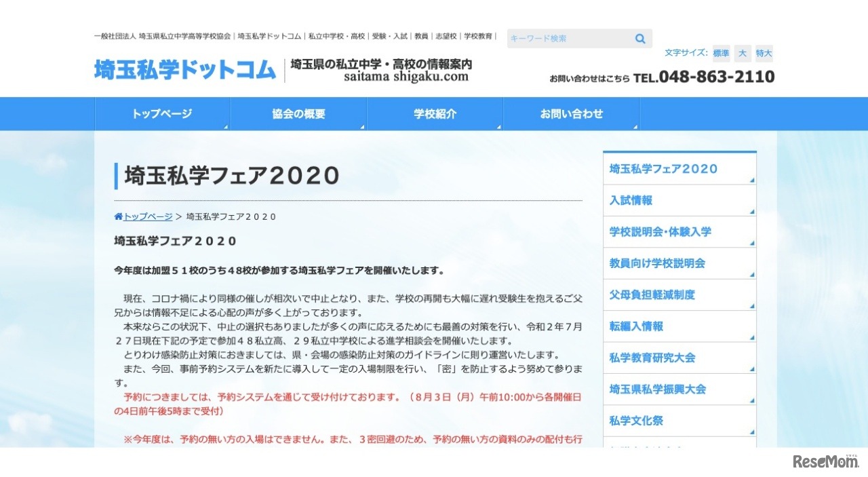This screenshot has height=477, width=868.
Task: Click the 転編入情報 sidebar item
Action: (x=636, y=326)
